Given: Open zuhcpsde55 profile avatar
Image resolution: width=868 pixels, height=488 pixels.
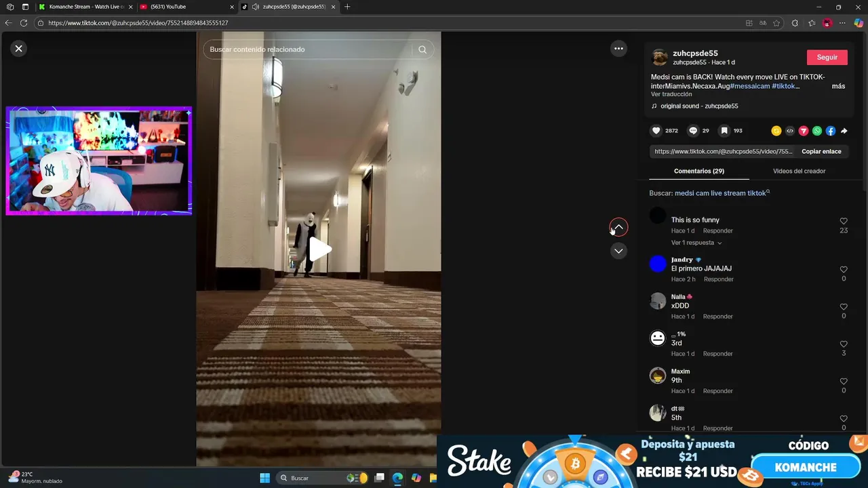Looking at the screenshot, I should (x=659, y=57).
